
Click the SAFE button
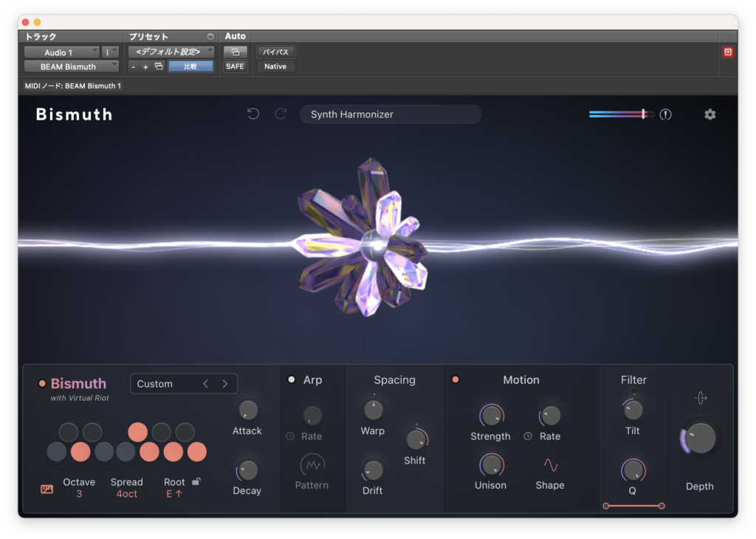click(x=236, y=66)
